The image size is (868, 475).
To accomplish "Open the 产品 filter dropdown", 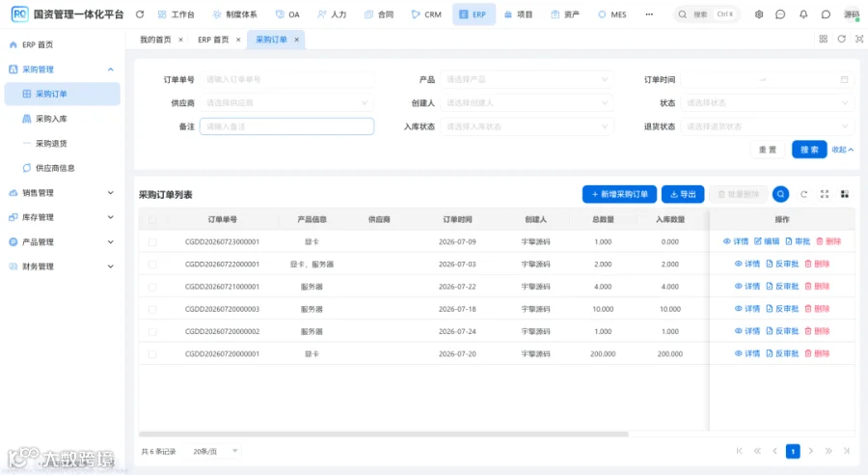I will click(x=527, y=79).
